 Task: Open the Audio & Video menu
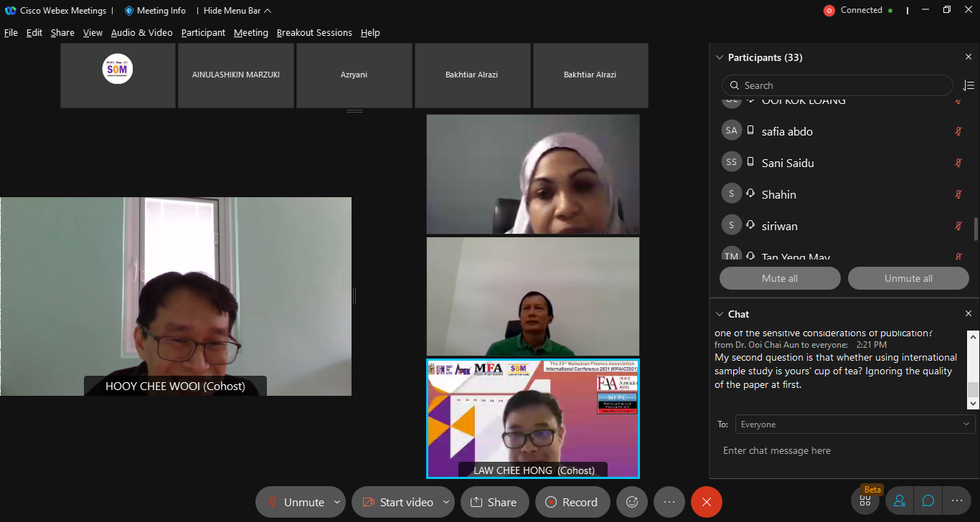coord(141,33)
